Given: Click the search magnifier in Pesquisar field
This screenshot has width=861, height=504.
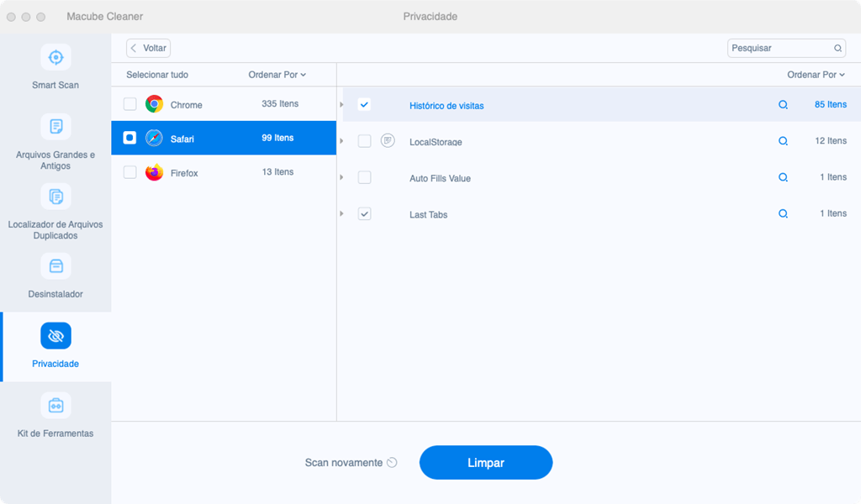Looking at the screenshot, I should [837, 48].
